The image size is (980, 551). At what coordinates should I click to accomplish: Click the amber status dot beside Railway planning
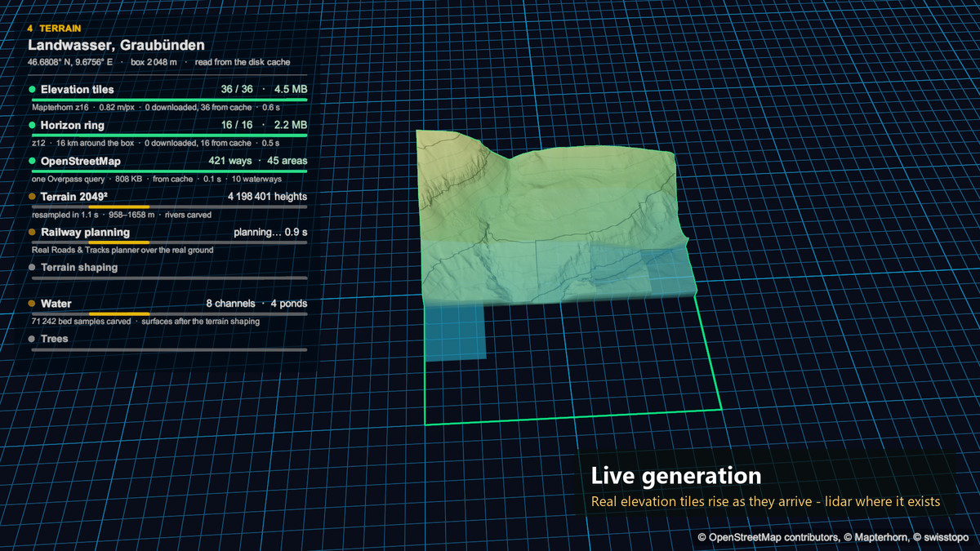[32, 233]
